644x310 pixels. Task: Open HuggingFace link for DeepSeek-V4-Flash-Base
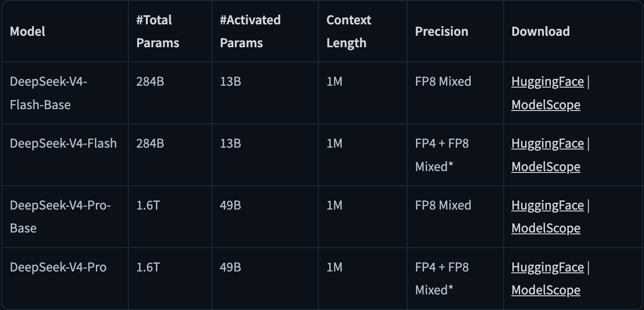pos(548,82)
